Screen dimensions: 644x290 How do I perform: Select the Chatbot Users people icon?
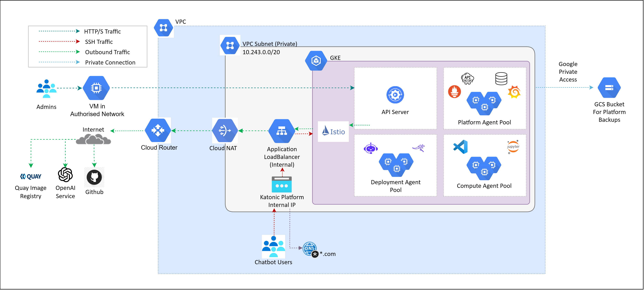pos(273,247)
